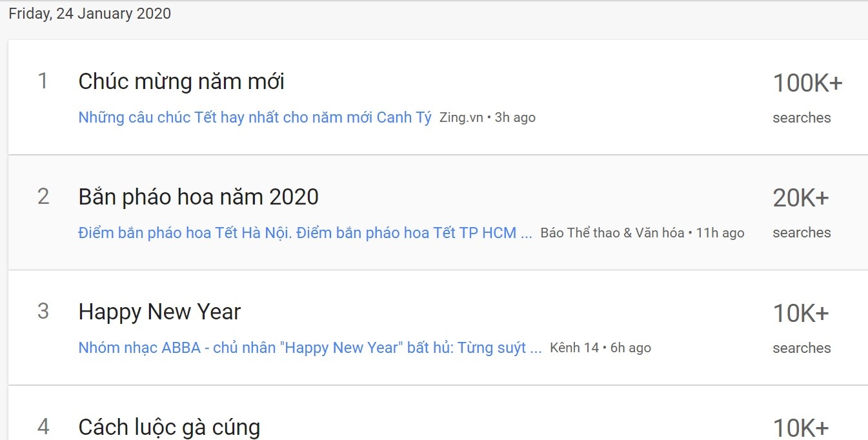The width and height of the screenshot is (868, 440).
Task: Open the trend "Happy New Year"
Action: point(159,312)
